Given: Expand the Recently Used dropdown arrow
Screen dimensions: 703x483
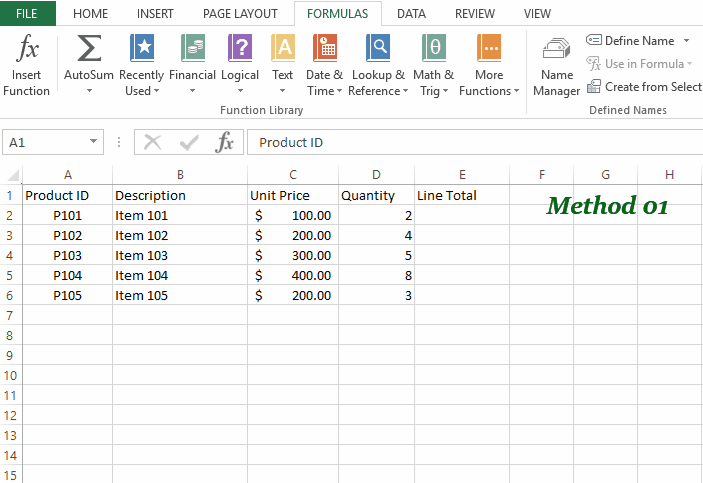Looking at the screenshot, I should (156, 91).
